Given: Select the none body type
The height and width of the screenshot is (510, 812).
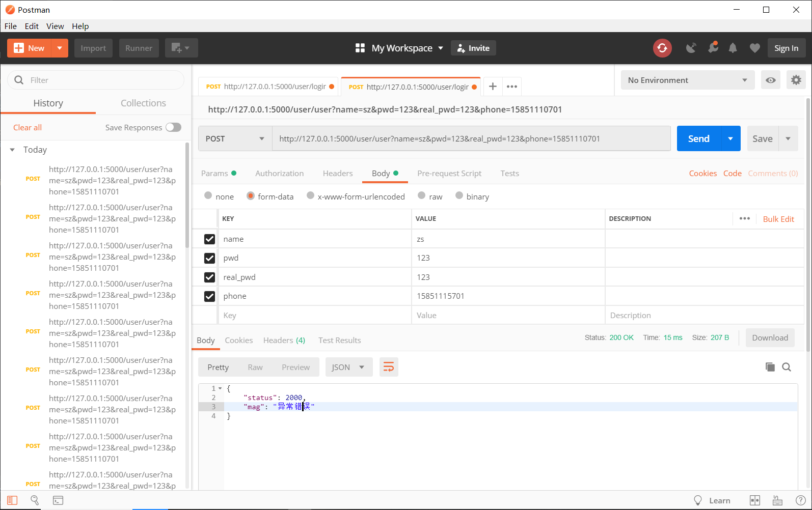Looking at the screenshot, I should click(x=208, y=195).
